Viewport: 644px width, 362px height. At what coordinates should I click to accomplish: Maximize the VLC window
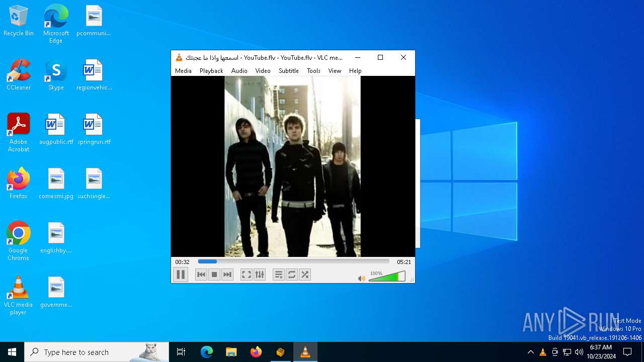click(x=380, y=57)
